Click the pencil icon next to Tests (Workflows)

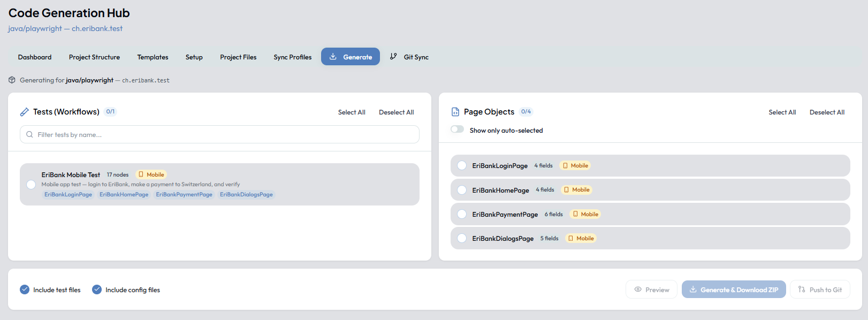point(25,112)
